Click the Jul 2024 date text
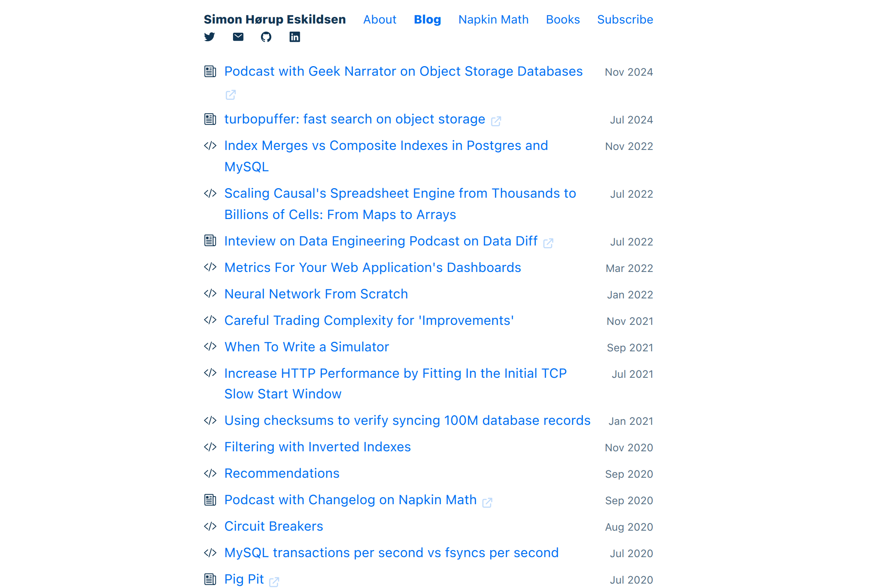Image resolution: width=882 pixels, height=588 pixels. 631,120
